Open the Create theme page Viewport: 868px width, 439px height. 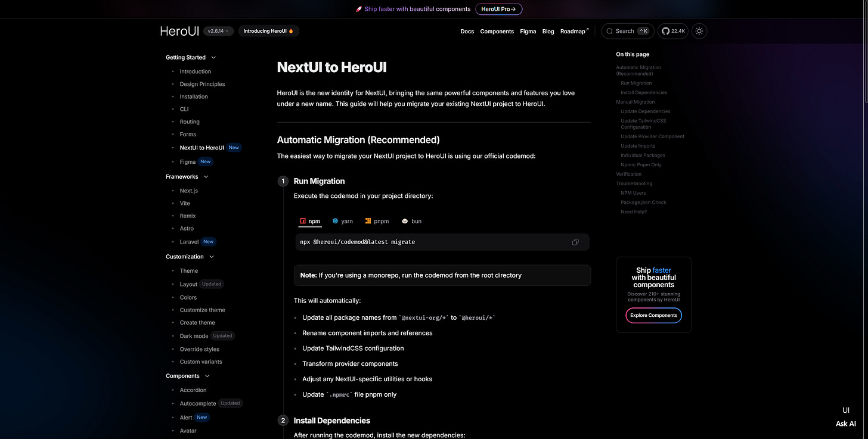[197, 322]
